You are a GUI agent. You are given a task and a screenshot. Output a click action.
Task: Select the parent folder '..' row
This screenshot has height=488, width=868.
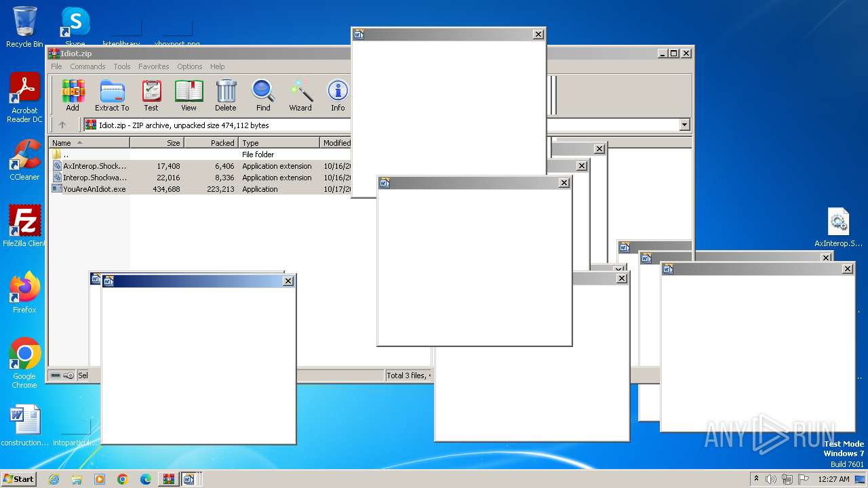pyautogui.click(x=200, y=155)
